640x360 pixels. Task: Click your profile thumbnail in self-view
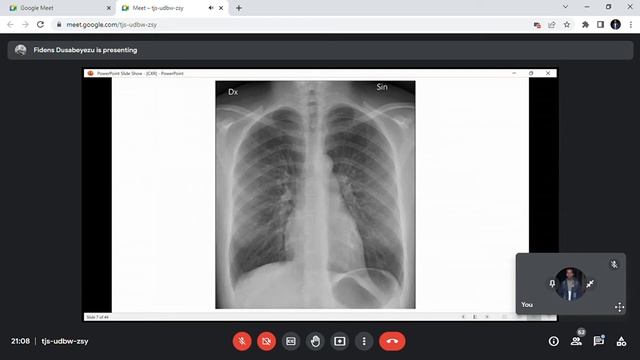(x=571, y=284)
